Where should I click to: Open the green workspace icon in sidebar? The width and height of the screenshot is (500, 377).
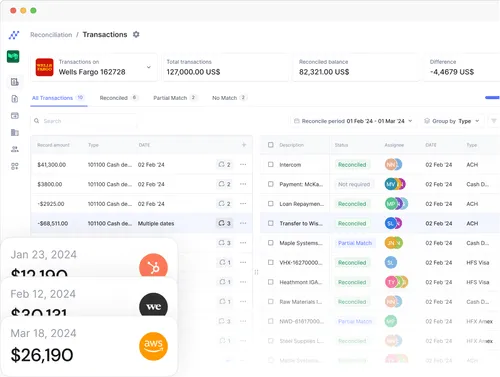13,56
